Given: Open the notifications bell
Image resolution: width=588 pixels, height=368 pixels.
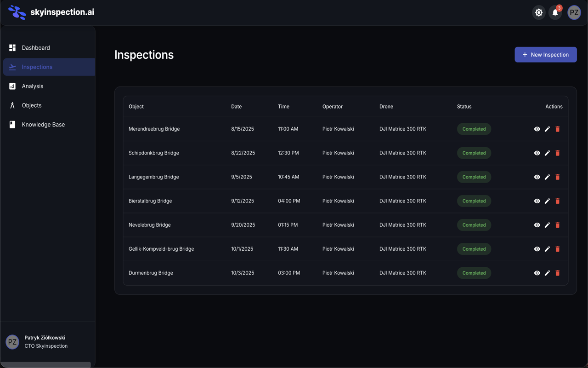Looking at the screenshot, I should tap(555, 13).
